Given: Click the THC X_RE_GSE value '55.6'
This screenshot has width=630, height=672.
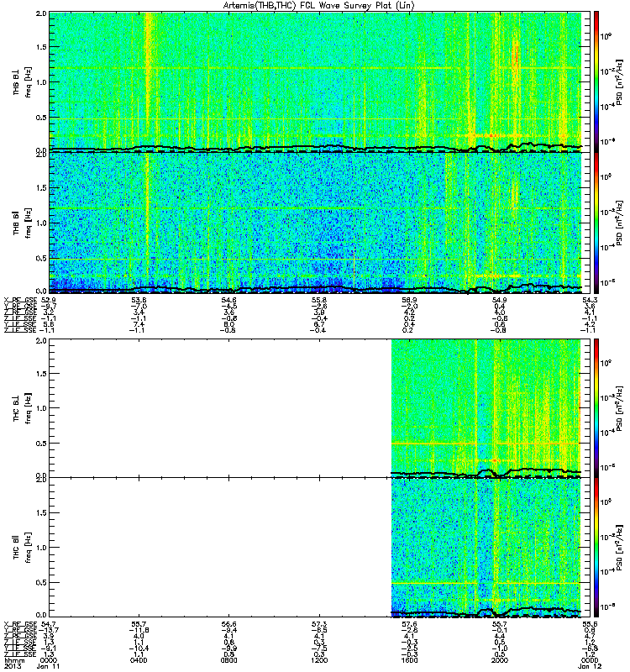Looking at the screenshot, I should click(x=590, y=624).
